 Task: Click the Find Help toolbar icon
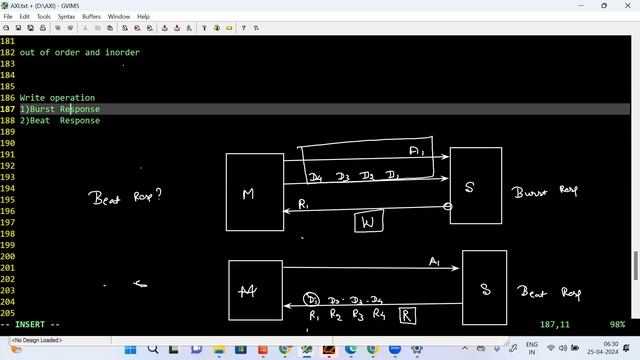pos(256,28)
